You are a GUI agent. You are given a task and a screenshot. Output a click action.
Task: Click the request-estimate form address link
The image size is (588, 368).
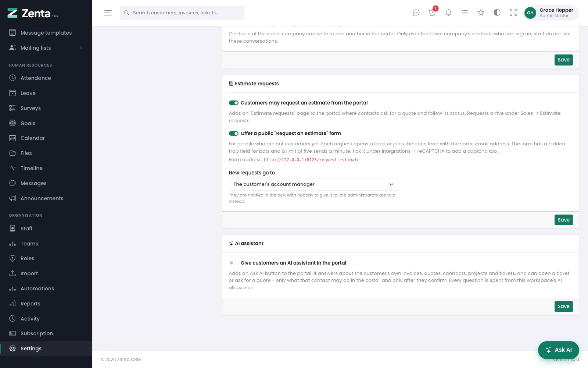(312, 160)
